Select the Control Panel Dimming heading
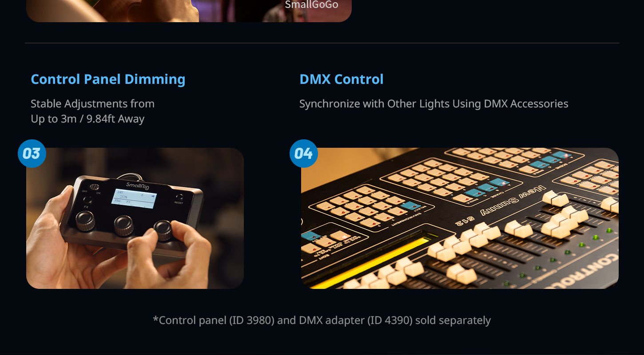644x355 pixels. [x=108, y=79]
